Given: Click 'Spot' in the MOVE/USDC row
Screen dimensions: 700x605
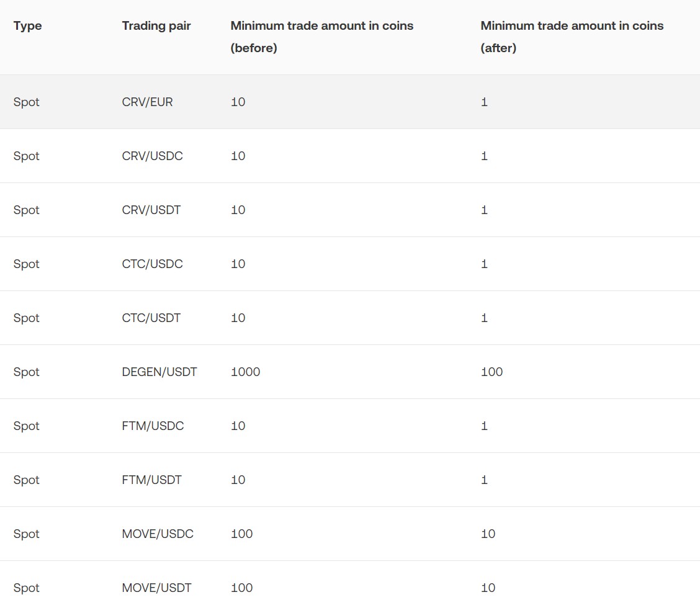Looking at the screenshot, I should pos(26,534).
